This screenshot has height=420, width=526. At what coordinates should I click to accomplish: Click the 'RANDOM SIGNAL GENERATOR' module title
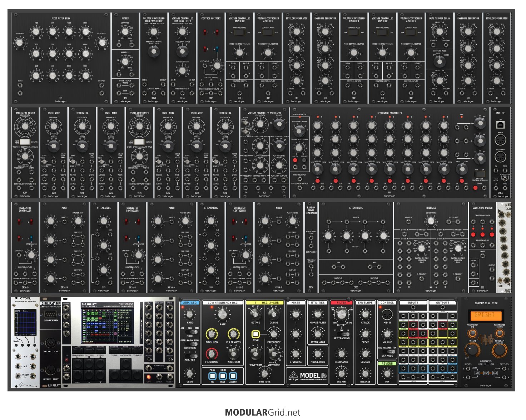tap(311, 210)
